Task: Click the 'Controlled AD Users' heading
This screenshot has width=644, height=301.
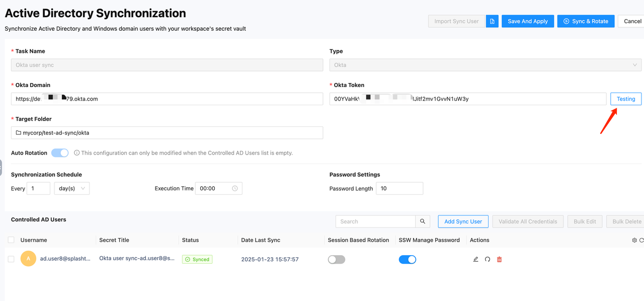Action: pos(38,219)
